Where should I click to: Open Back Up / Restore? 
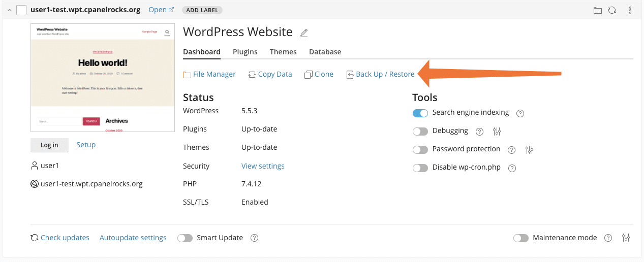coord(380,74)
